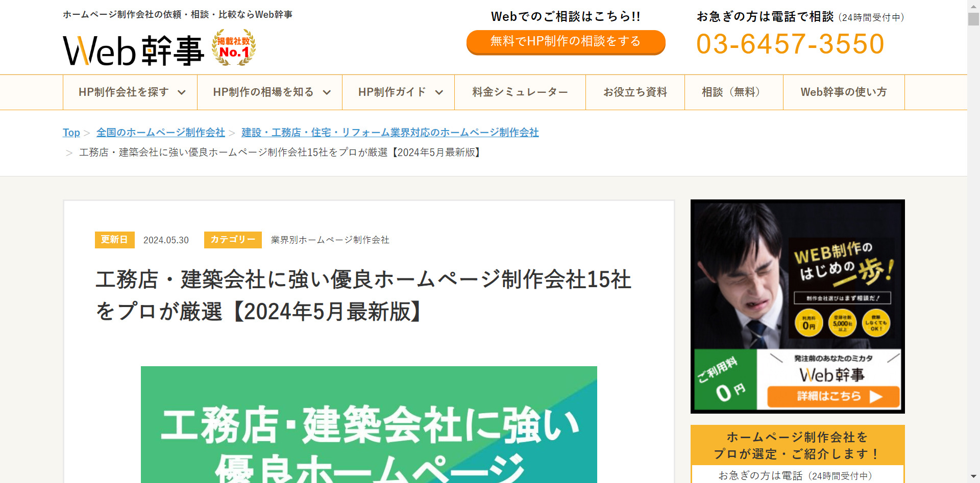Click the Web幹事 site logo

coord(133,50)
